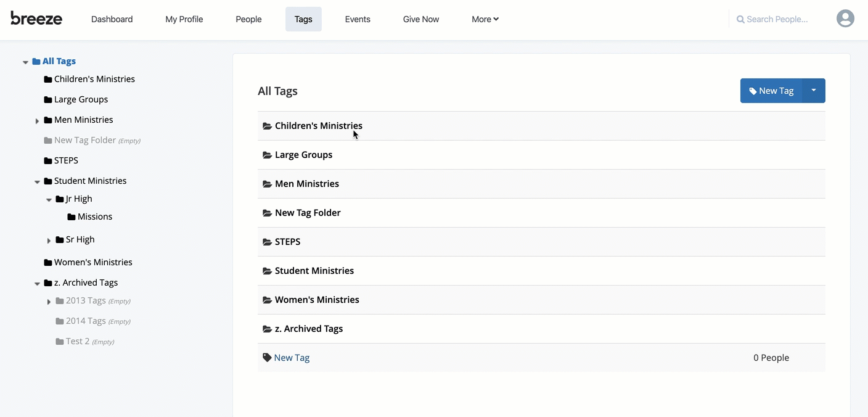Screen dimensions: 868x417
Task: Open the Events navigation item
Action: [x=358, y=19]
